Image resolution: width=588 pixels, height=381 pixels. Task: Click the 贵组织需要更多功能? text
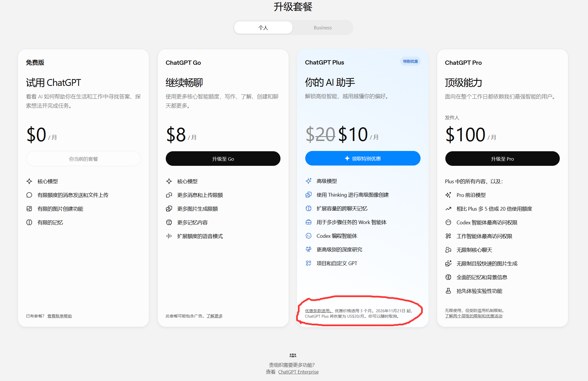tap(292, 365)
